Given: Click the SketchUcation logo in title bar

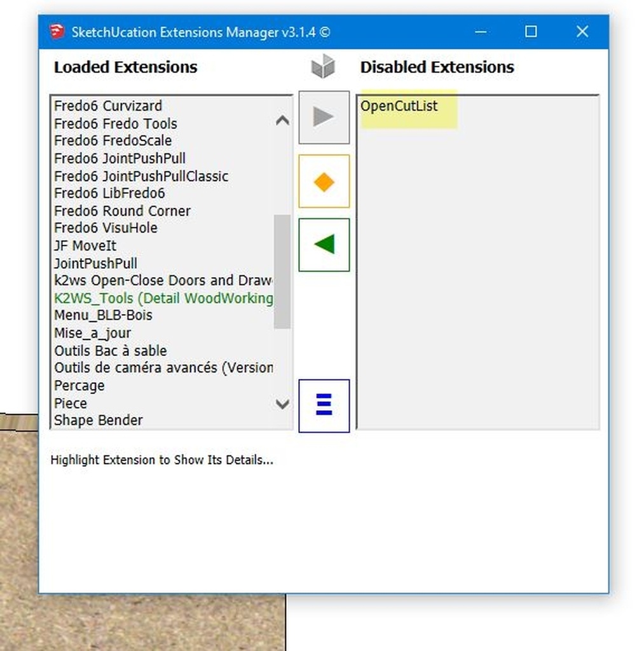Looking at the screenshot, I should click(57, 32).
